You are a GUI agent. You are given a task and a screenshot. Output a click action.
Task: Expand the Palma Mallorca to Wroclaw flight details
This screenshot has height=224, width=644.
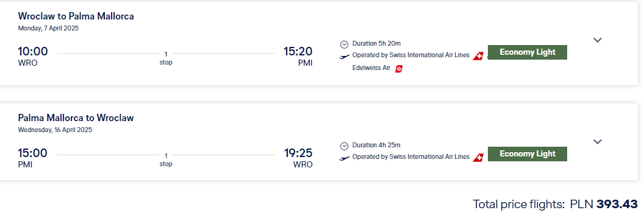tap(598, 142)
